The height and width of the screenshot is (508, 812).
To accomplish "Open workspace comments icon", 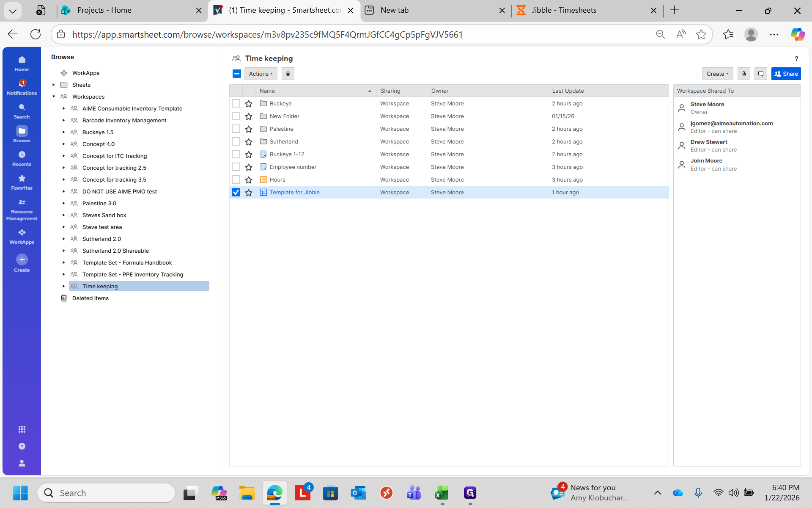I will [760, 74].
